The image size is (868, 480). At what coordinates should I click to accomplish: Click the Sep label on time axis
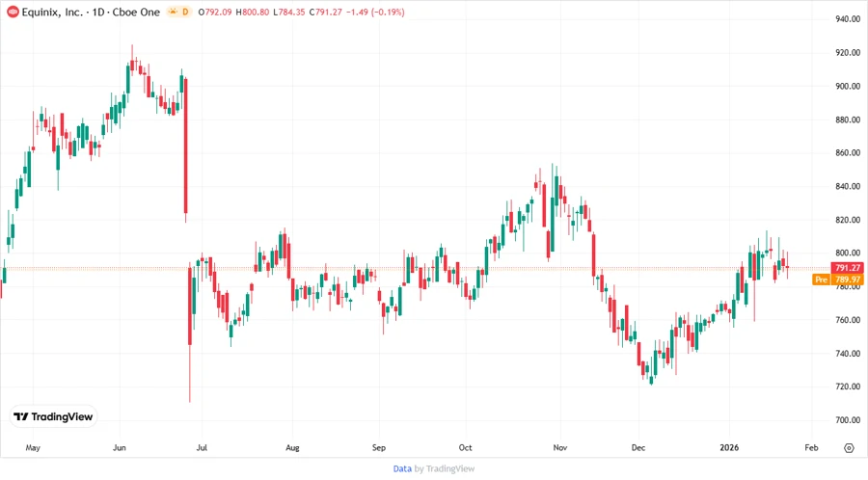[x=379, y=447]
